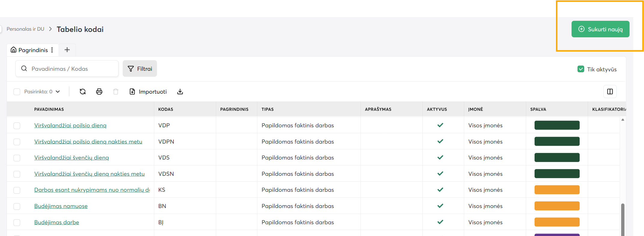The image size is (644, 236).
Task: Go to Personalas ir DU breadcrumb
Action: tap(25, 29)
